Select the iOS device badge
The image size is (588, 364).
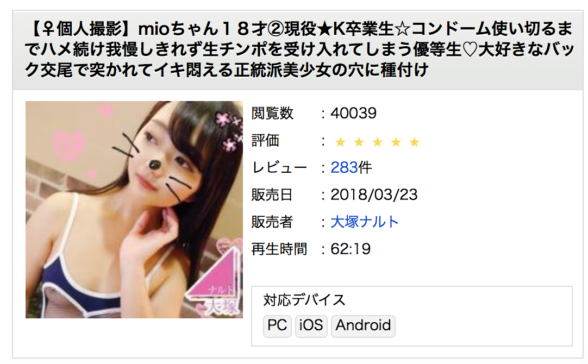click(311, 325)
